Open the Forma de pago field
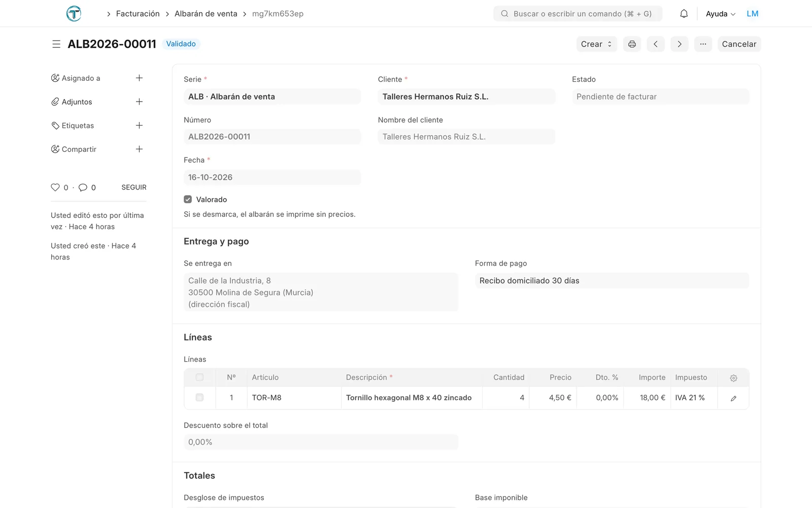The image size is (812, 508). coord(612,280)
